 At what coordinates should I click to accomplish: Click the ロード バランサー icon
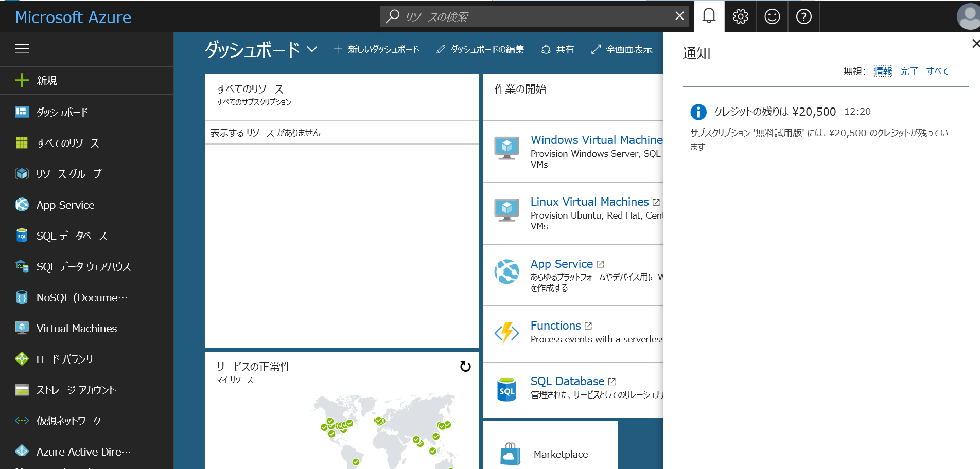pos(22,359)
